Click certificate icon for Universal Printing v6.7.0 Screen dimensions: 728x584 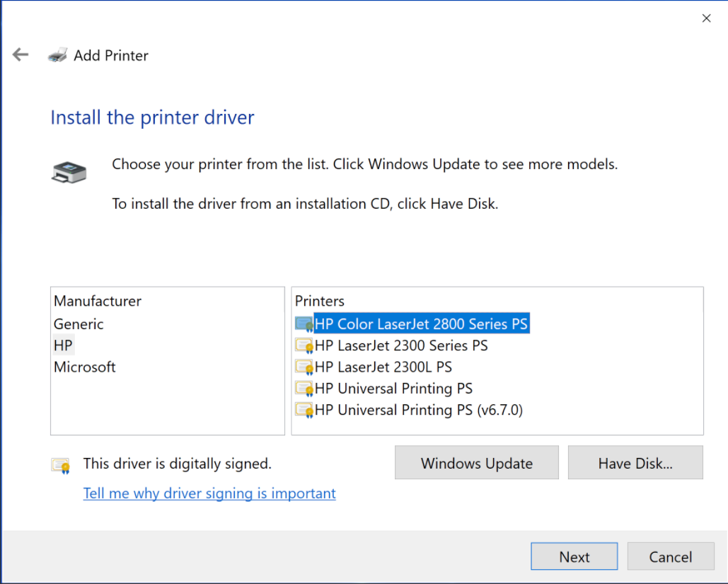tap(304, 410)
